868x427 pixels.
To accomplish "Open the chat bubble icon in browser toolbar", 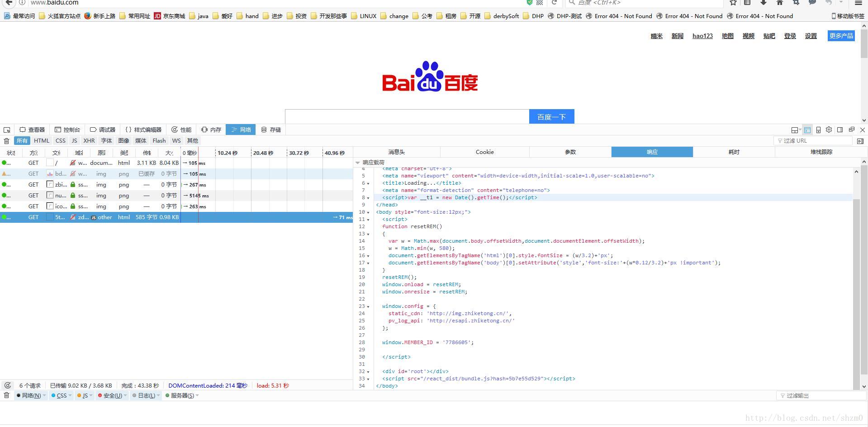I will point(812,2).
